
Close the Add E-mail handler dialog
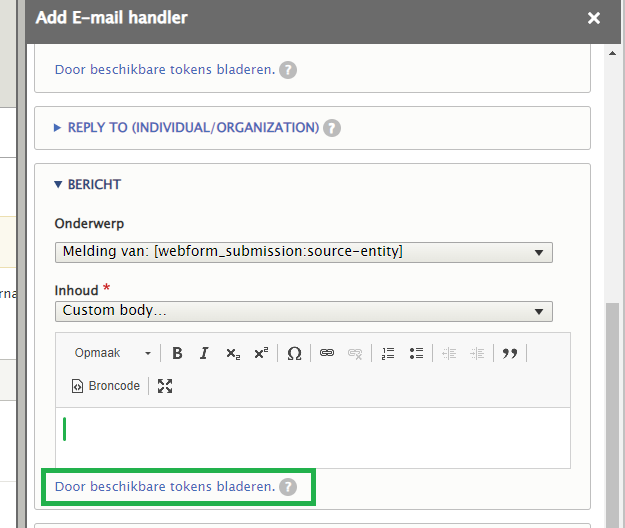coord(594,18)
